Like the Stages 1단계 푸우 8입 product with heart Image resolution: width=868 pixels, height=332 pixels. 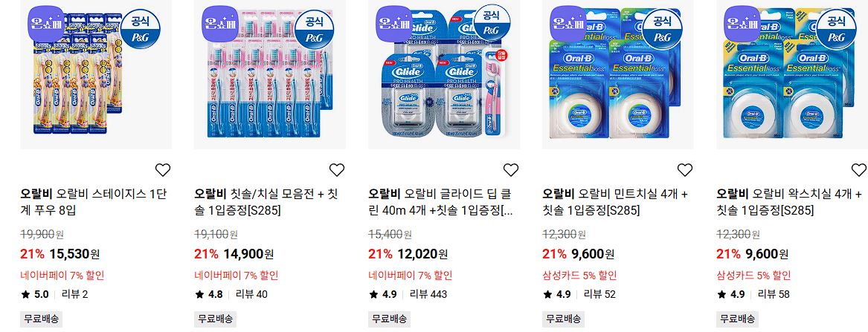(x=163, y=169)
